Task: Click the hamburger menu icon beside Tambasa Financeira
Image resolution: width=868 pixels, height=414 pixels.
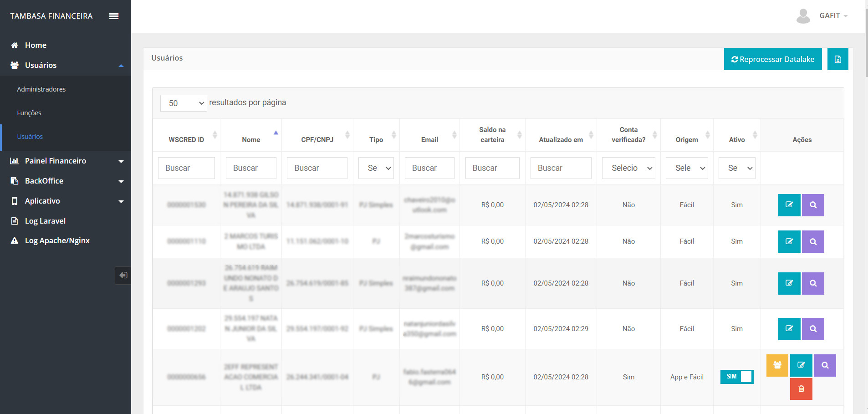Action: (x=114, y=16)
